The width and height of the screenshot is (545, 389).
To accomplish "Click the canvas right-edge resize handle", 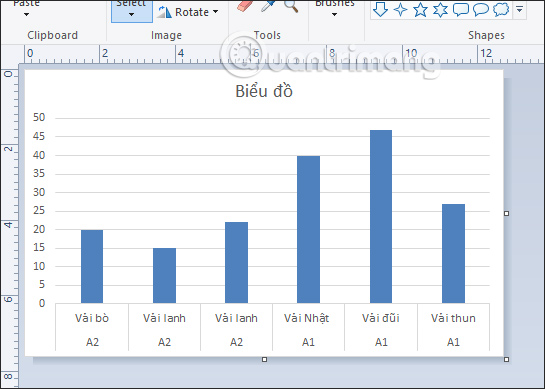I will (506, 213).
